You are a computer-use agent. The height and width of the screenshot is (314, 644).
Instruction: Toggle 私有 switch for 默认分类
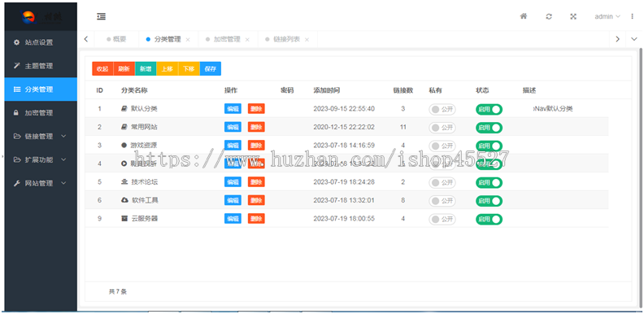click(x=442, y=109)
